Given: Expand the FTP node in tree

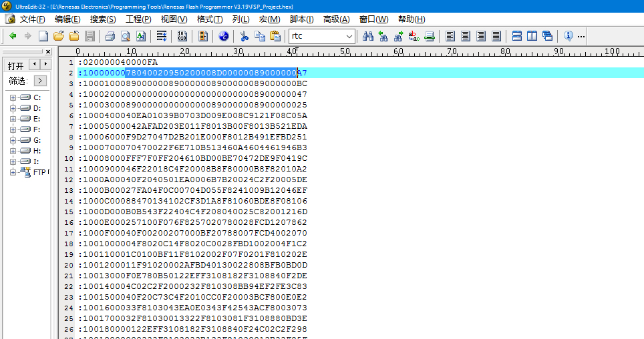Looking at the screenshot, I should (x=13, y=172).
